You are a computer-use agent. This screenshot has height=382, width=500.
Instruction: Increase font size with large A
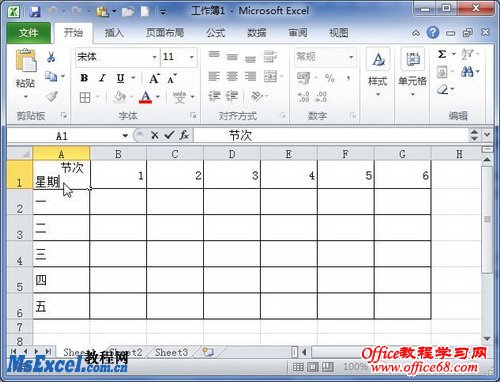click(x=154, y=79)
